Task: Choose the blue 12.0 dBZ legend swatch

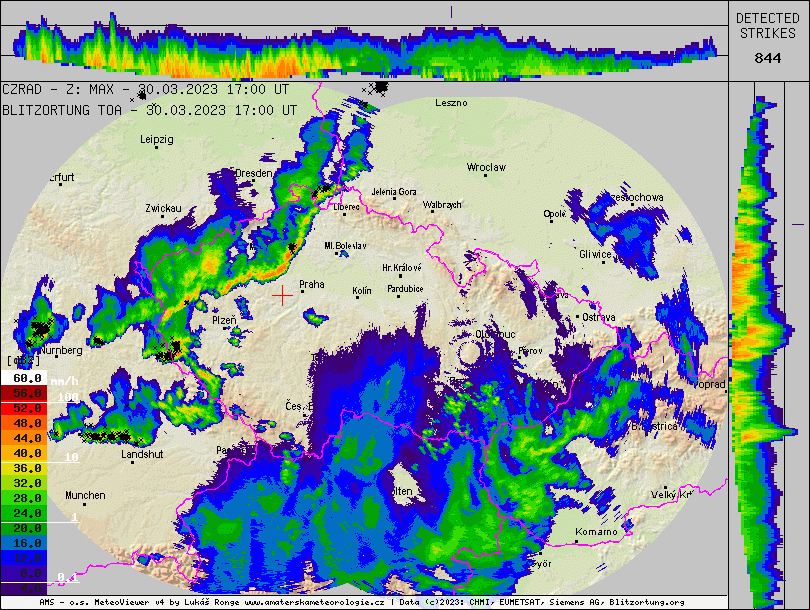Action: point(25,557)
